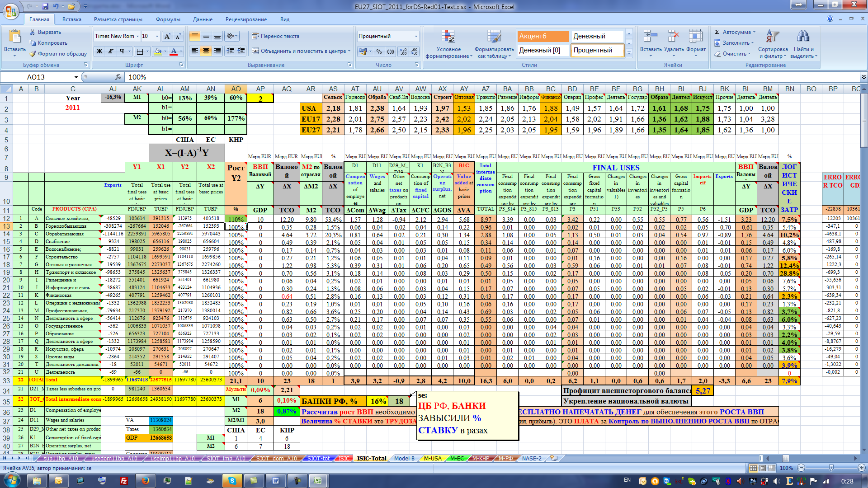Click Автосумма sigma icon
The width and height of the screenshot is (868, 488).
717,32
